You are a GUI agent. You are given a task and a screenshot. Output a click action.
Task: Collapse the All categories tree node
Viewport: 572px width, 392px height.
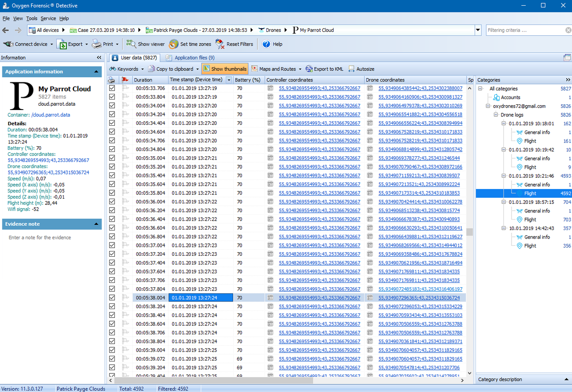(480, 89)
